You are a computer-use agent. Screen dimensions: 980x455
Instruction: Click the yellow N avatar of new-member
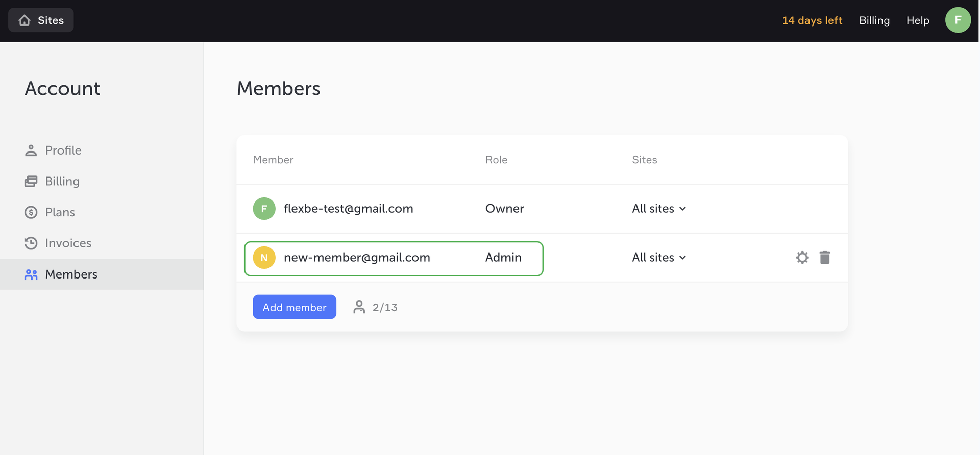[x=264, y=258]
